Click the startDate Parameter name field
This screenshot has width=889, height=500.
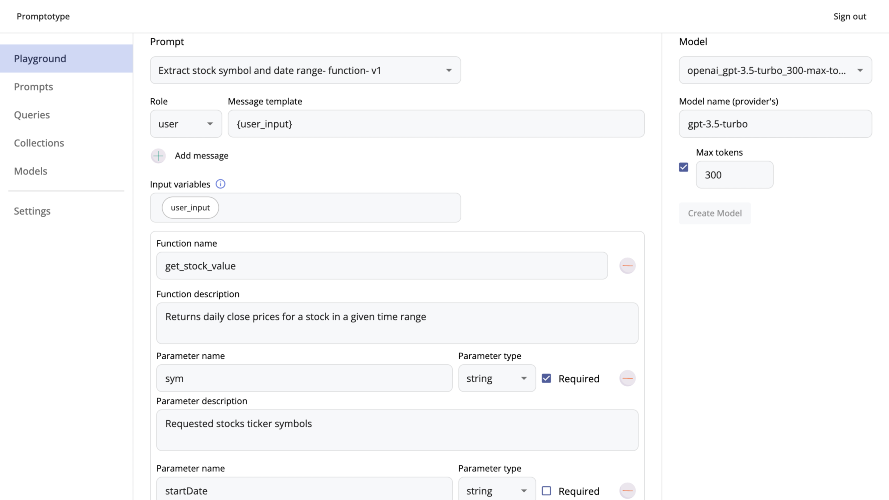304,489
